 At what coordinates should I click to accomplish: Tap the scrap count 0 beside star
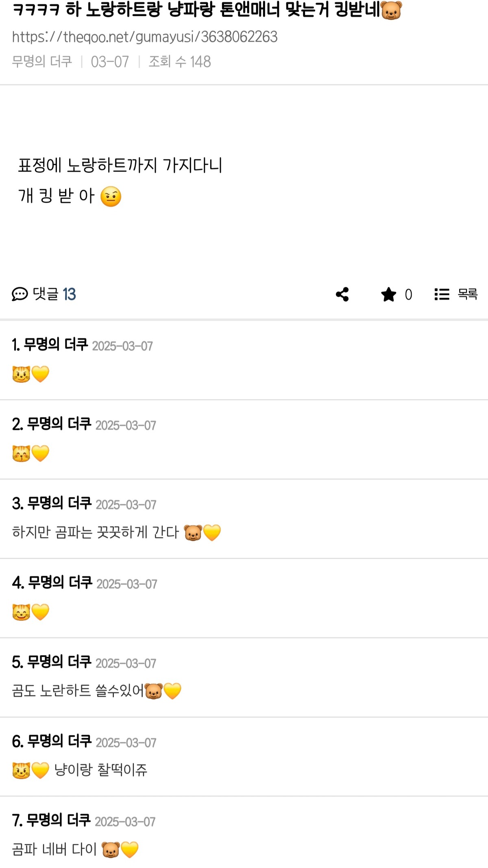point(408,294)
